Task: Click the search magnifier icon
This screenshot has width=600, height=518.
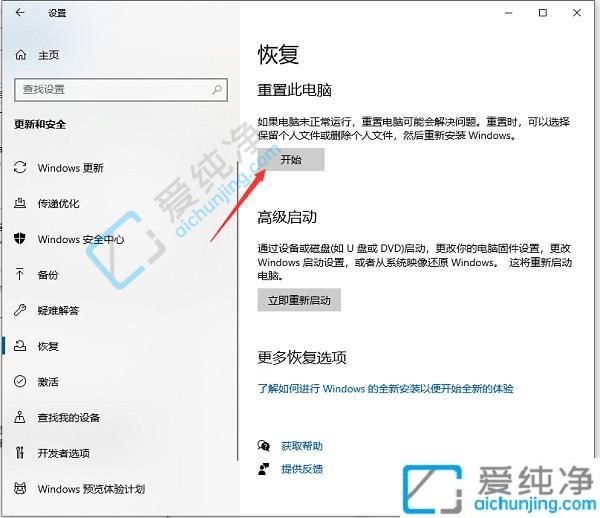Action: [x=217, y=90]
